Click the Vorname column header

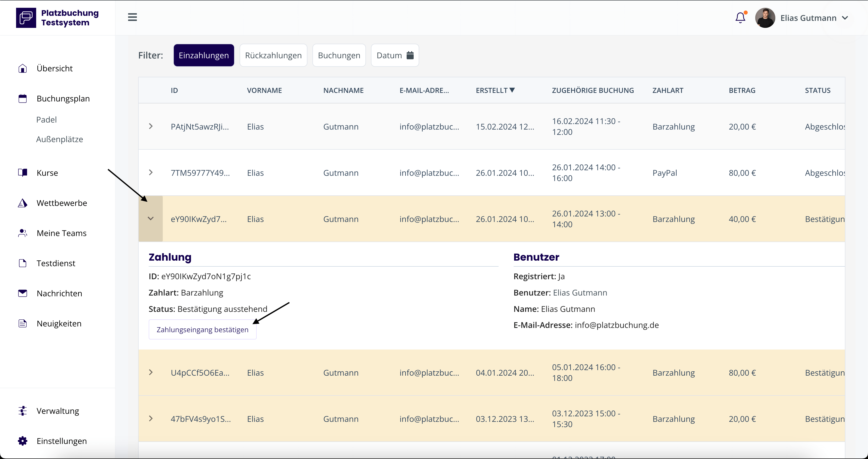264,90
